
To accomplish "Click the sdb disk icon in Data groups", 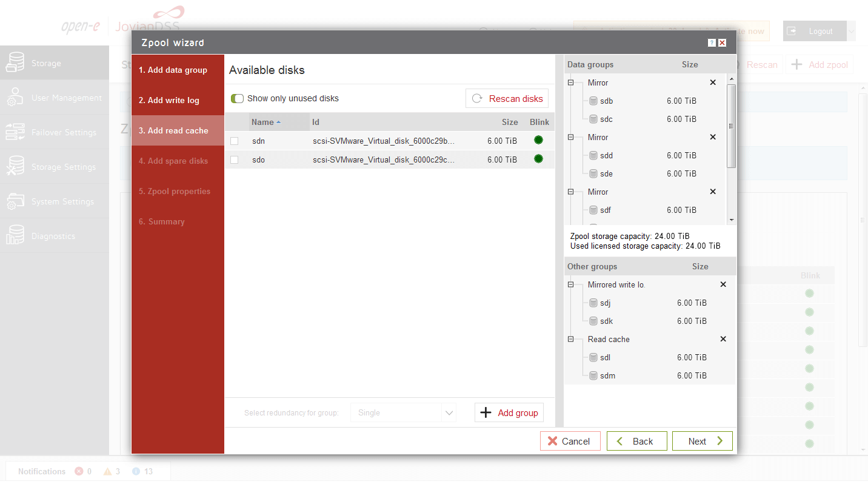I will (x=593, y=101).
